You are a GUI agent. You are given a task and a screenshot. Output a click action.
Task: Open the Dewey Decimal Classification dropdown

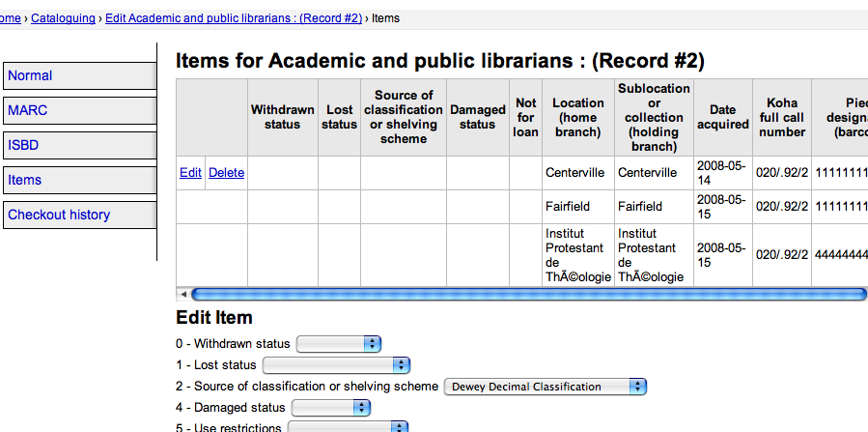click(545, 387)
